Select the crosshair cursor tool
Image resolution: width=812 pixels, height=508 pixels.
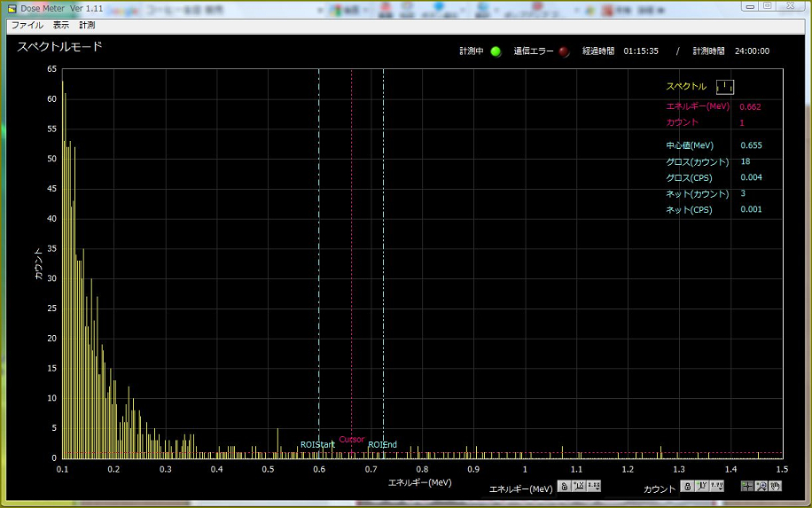click(747, 486)
